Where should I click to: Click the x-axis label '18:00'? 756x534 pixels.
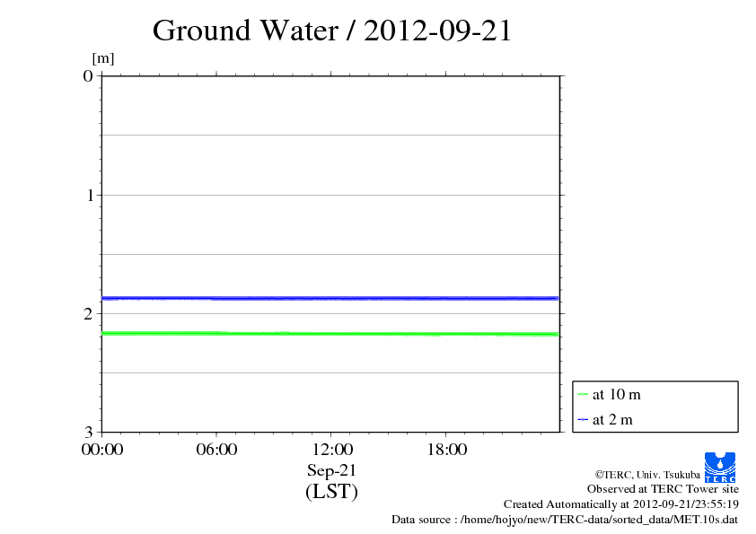click(447, 450)
